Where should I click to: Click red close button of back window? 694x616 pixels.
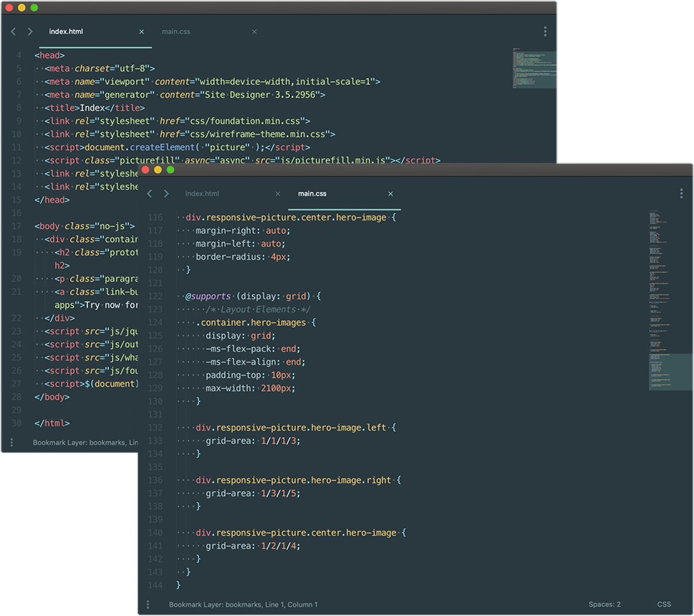click(9, 8)
